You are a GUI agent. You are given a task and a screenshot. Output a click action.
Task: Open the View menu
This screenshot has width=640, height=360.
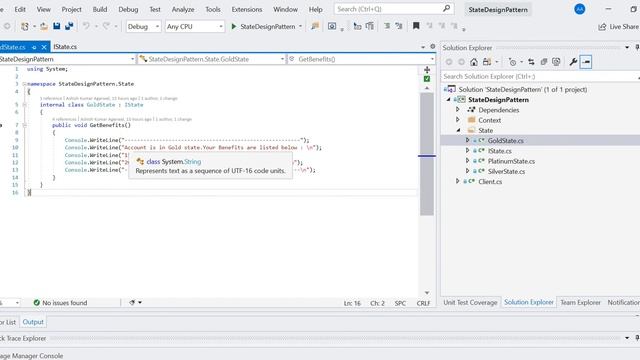point(44,9)
